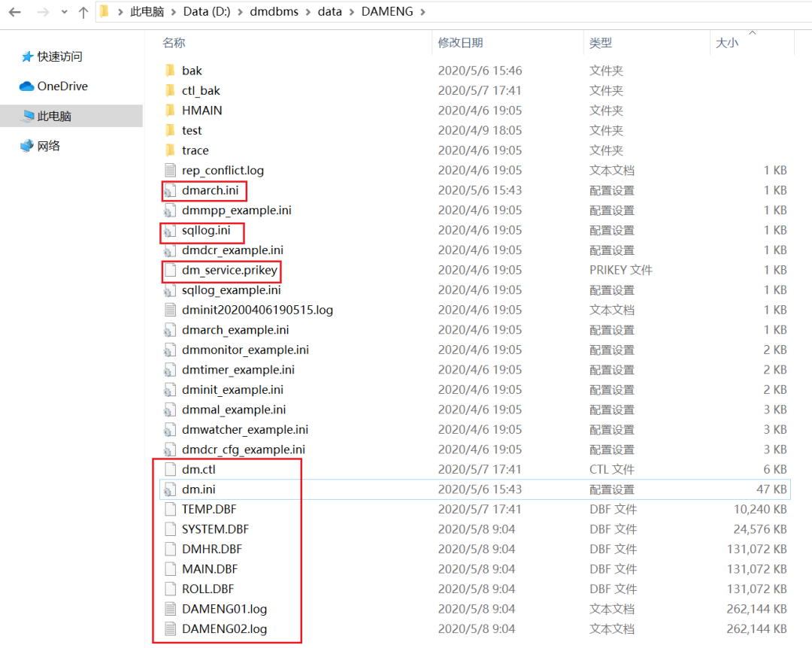Viewport: 812px width, 648px height.
Task: Expand chevron after Data (D:) breadcrumb
Action: tap(241, 12)
